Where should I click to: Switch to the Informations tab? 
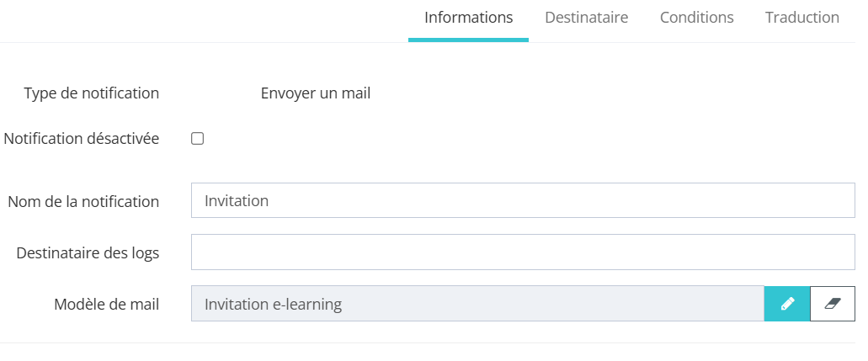[x=468, y=18]
